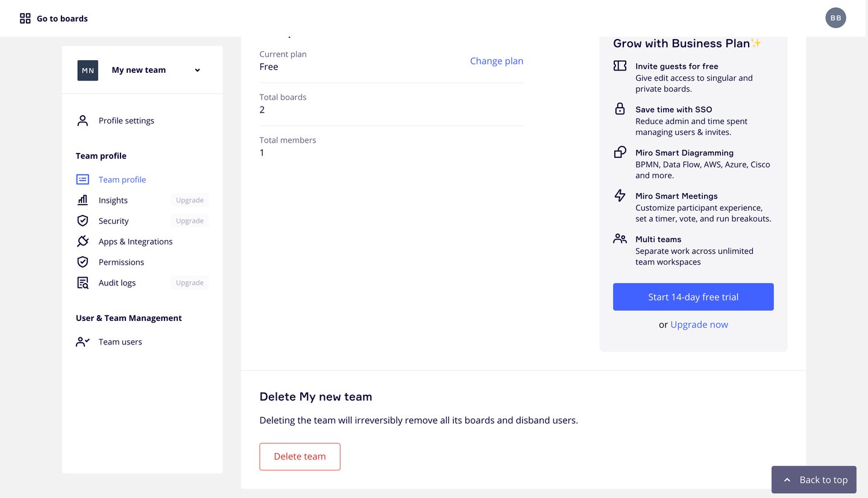Click the Delete team button

click(300, 456)
